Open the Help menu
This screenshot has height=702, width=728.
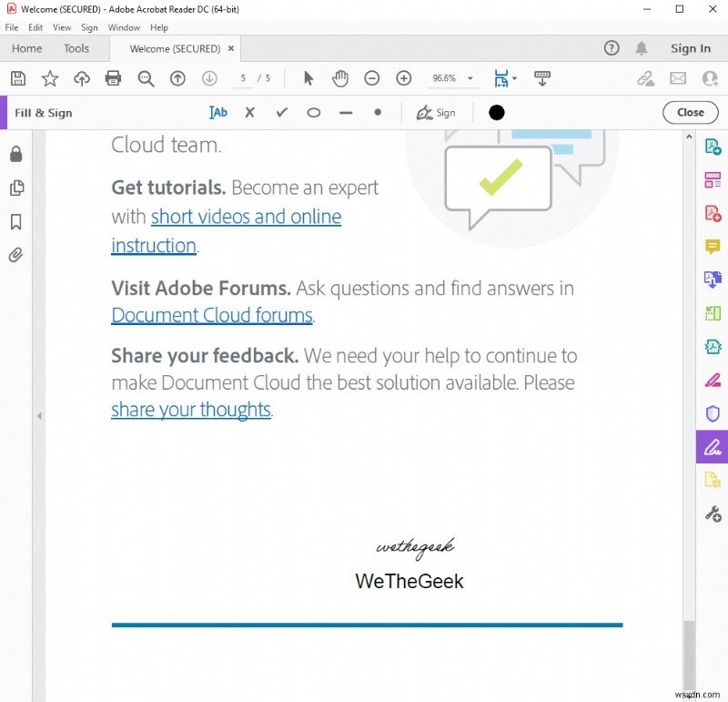158,27
